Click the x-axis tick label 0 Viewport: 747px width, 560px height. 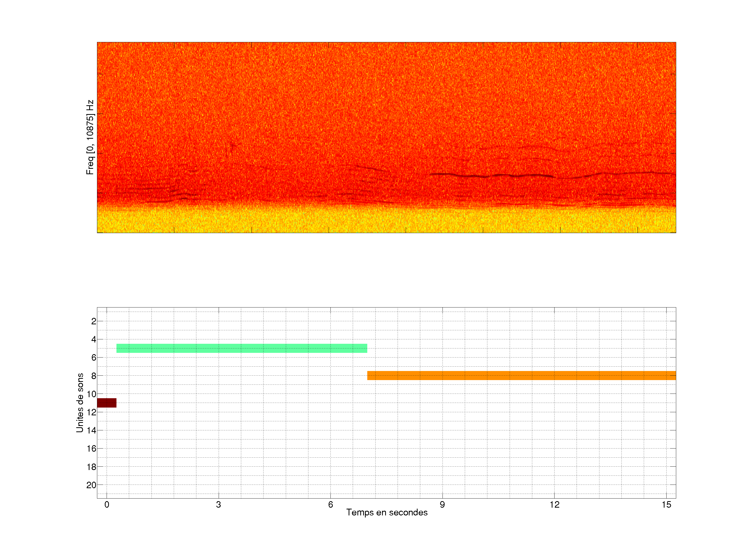tap(107, 505)
